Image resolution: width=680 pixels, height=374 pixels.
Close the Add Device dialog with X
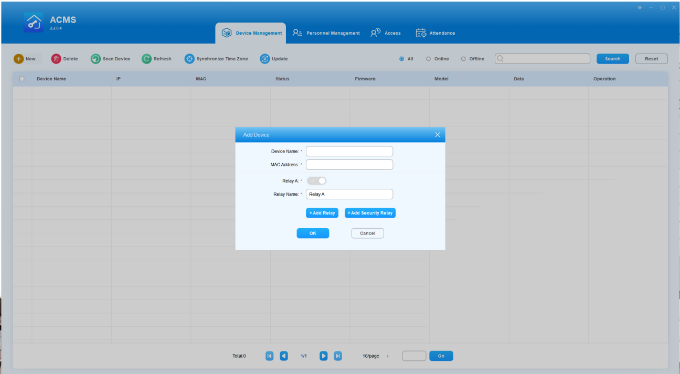coord(437,135)
